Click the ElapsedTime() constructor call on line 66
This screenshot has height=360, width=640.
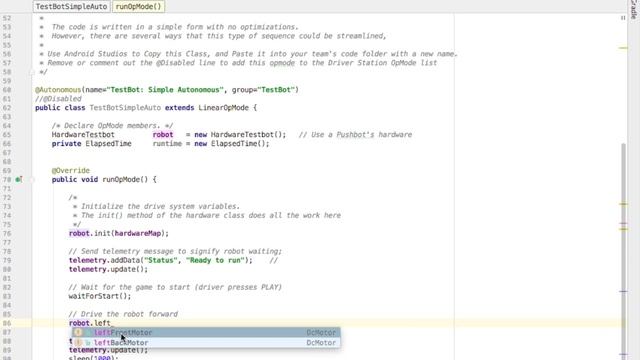click(x=238, y=144)
